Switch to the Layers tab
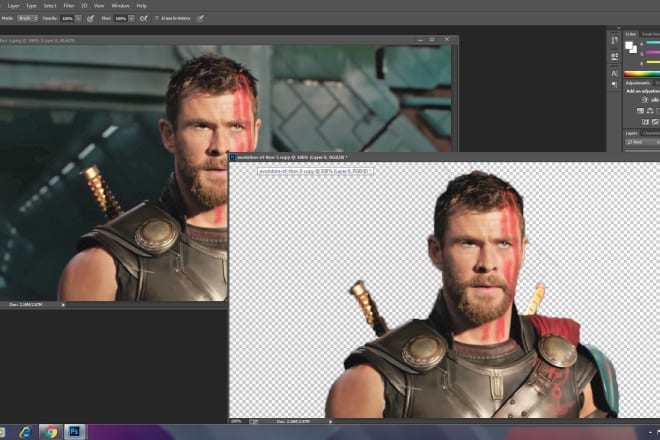 click(x=631, y=133)
